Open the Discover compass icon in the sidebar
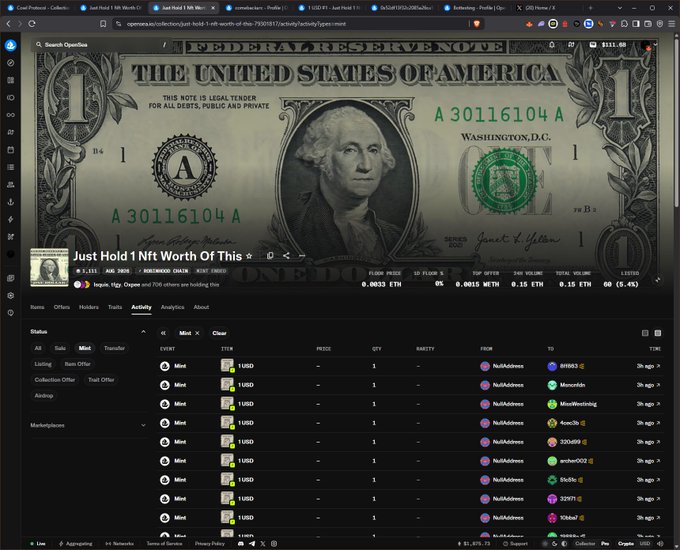The height and width of the screenshot is (550, 680). 11,63
